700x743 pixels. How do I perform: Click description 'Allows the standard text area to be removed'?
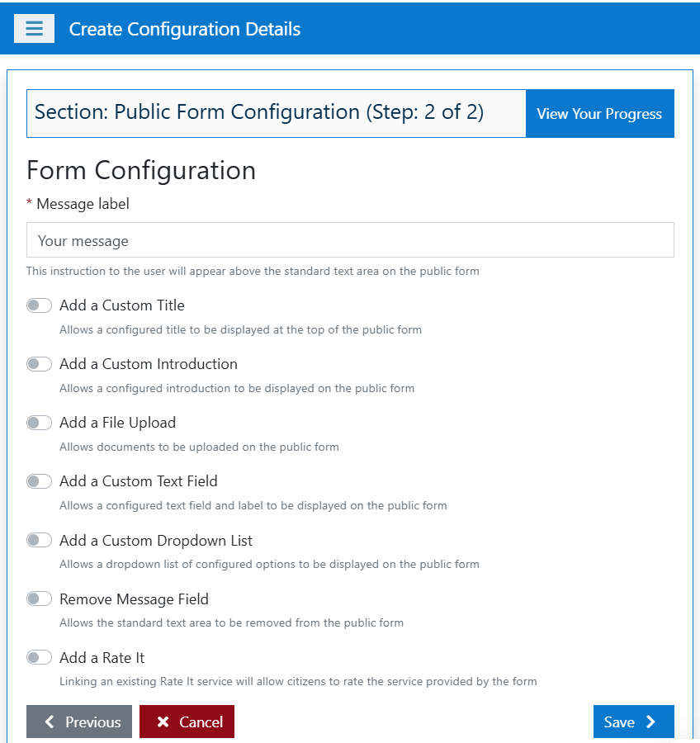tap(231, 622)
